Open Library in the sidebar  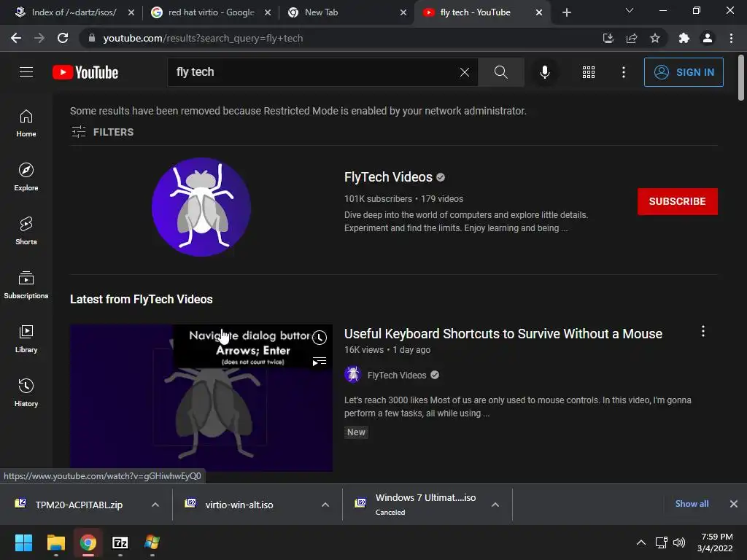click(26, 338)
